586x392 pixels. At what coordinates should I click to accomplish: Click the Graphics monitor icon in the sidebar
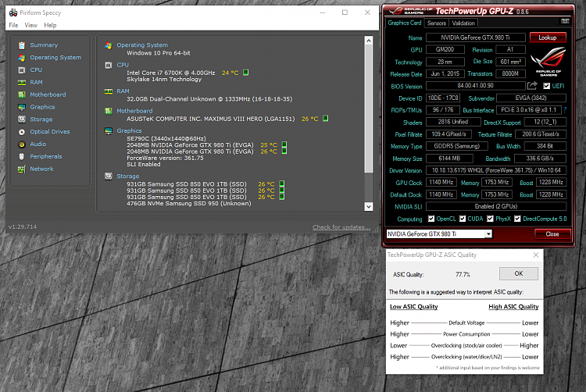22,107
